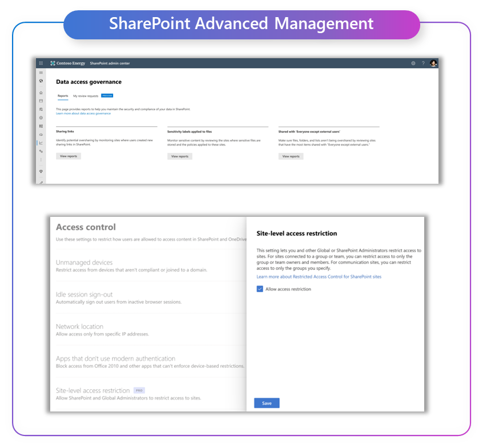Image resolution: width=483 pixels, height=448 pixels.
Task: Click the PREVIEW badge beside My review requests
Action: coord(107,96)
